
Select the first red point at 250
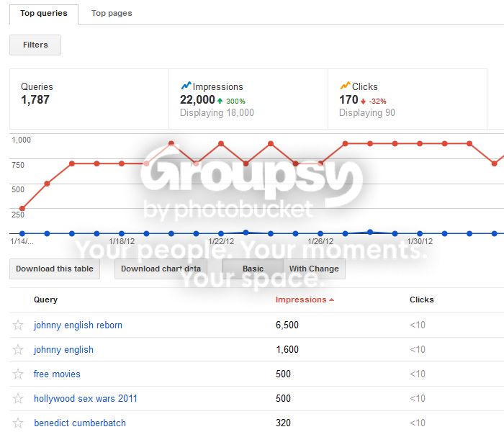coord(22,208)
